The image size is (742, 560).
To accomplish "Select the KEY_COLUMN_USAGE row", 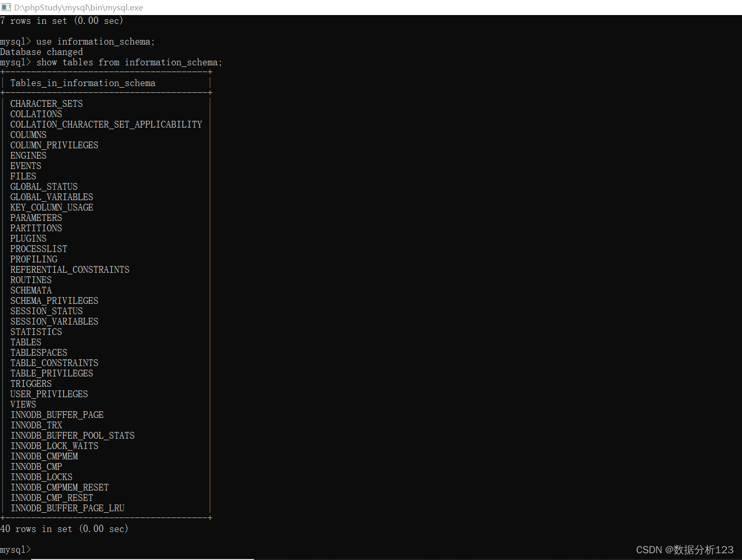I will 52,207.
